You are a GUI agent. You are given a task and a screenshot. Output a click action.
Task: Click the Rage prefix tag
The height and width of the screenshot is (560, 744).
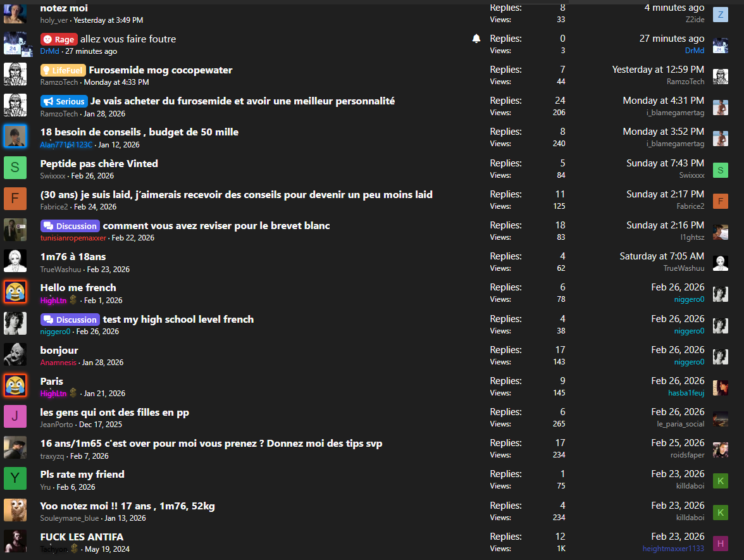(x=59, y=39)
